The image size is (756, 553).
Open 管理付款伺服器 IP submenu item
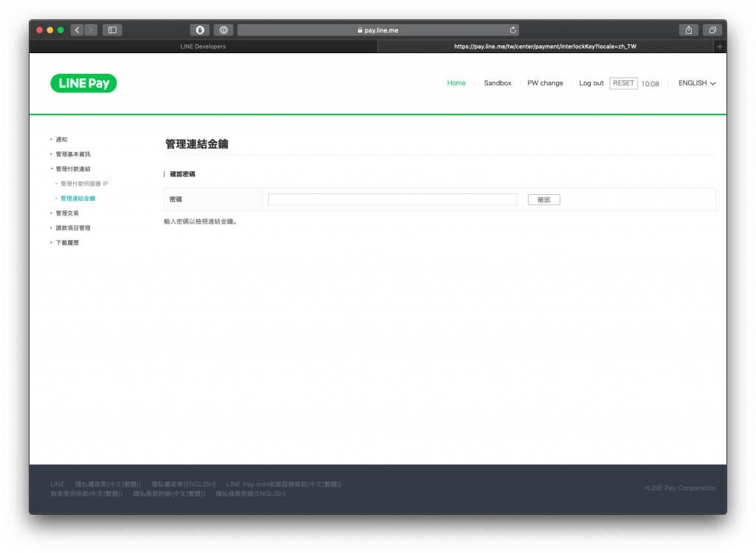pyautogui.click(x=84, y=184)
